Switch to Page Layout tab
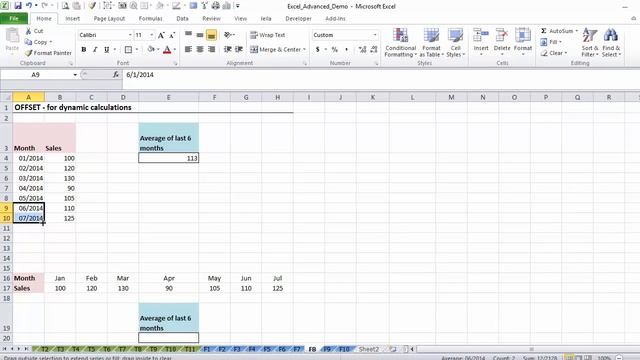 [x=109, y=18]
